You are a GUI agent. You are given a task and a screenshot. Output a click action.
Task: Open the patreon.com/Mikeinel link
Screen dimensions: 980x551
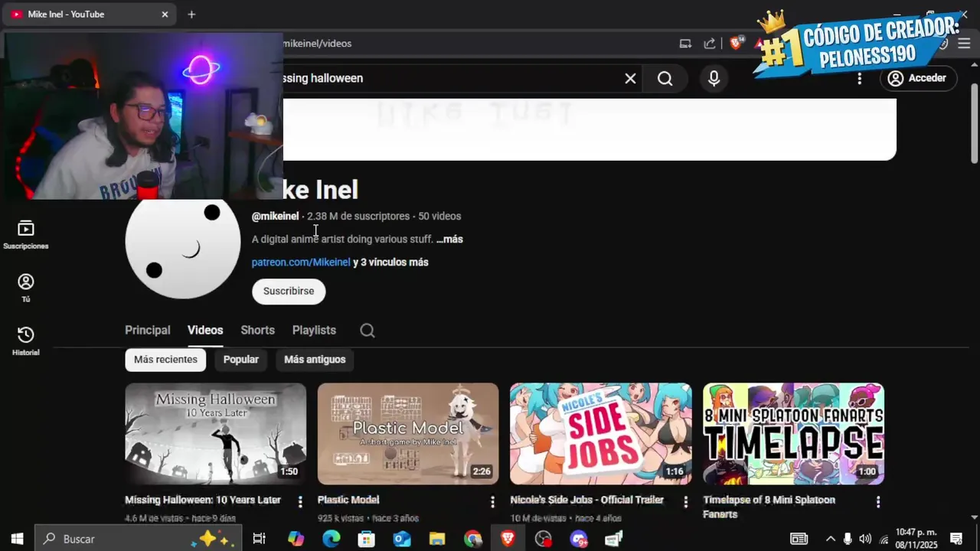tap(301, 262)
